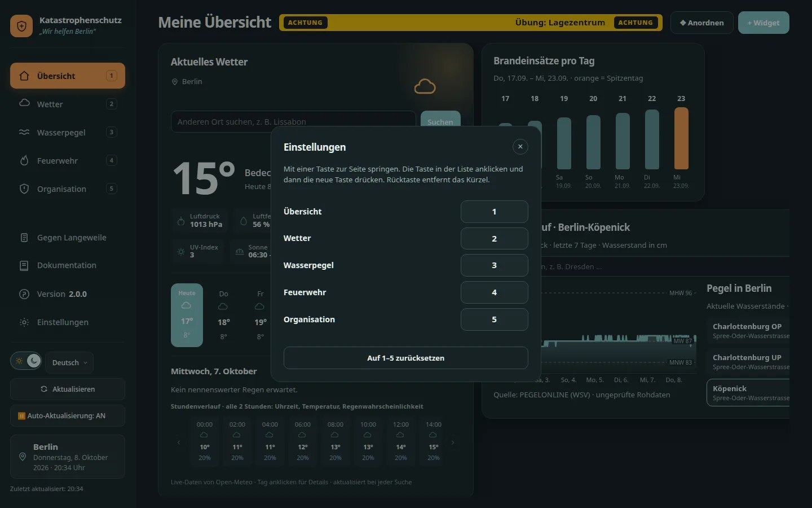Viewport: 812px width, 508px height.
Task: Click the waves icon next to Wasserpegel
Action: pos(24,132)
